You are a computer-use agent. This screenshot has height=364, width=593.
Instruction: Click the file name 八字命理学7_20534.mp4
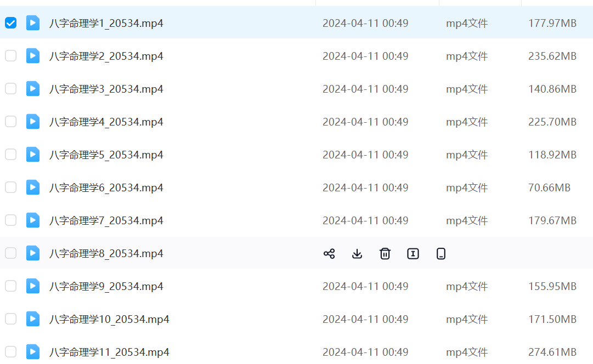106,220
